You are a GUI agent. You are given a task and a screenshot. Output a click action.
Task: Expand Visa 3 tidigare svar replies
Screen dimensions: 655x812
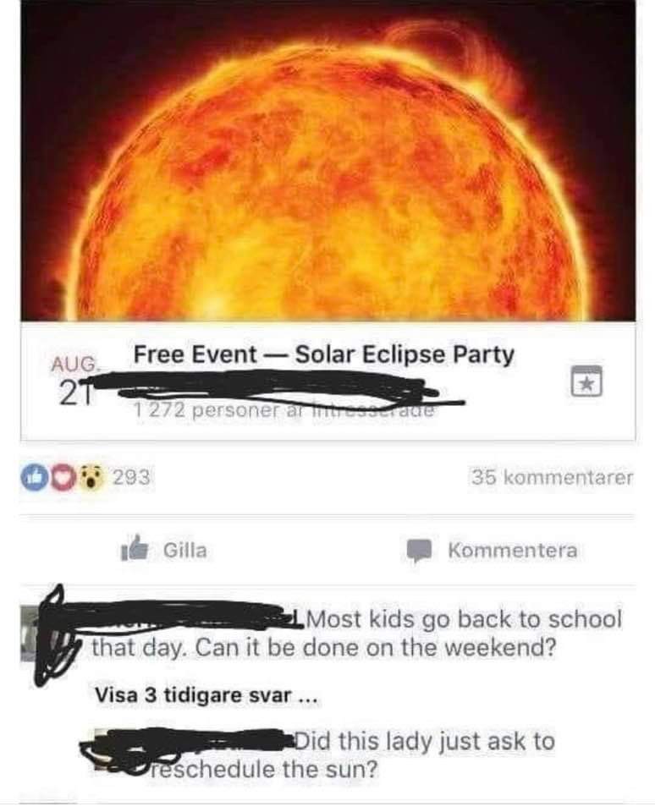205,695
